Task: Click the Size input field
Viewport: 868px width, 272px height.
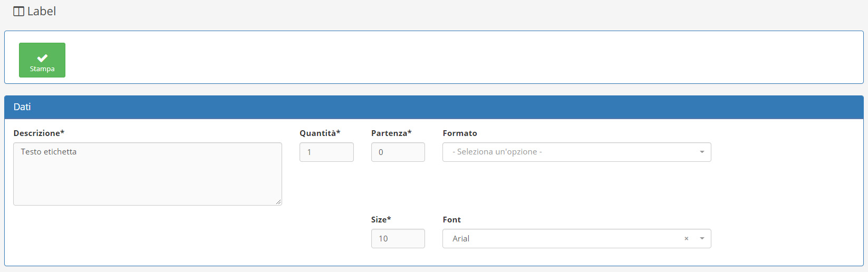Action: (x=398, y=239)
